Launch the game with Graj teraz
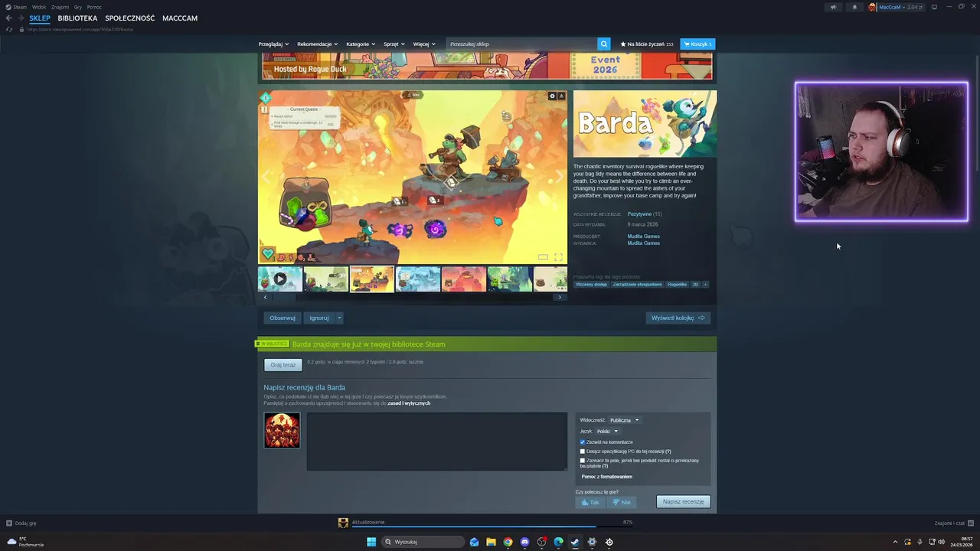The height and width of the screenshot is (551, 980). [x=283, y=365]
